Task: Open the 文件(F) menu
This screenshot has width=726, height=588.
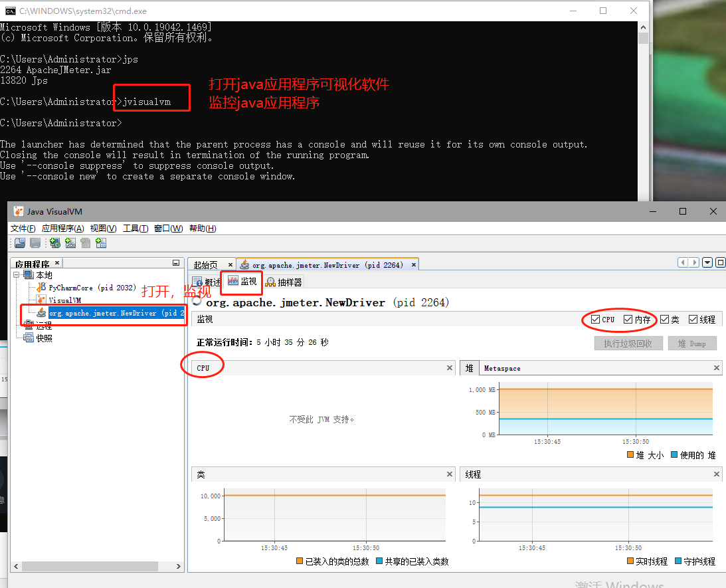Action: (23, 229)
